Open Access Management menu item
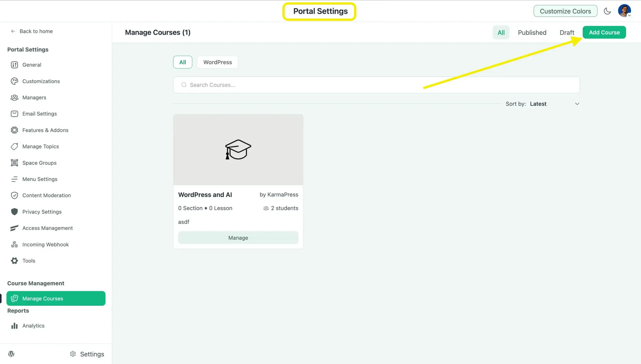This screenshot has width=641, height=364. click(56, 228)
